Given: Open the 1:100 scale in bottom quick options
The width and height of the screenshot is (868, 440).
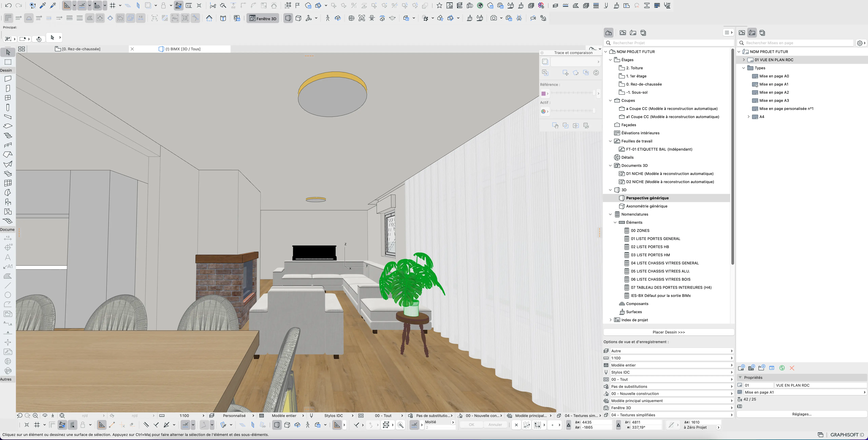Looking at the screenshot, I should tap(184, 416).
